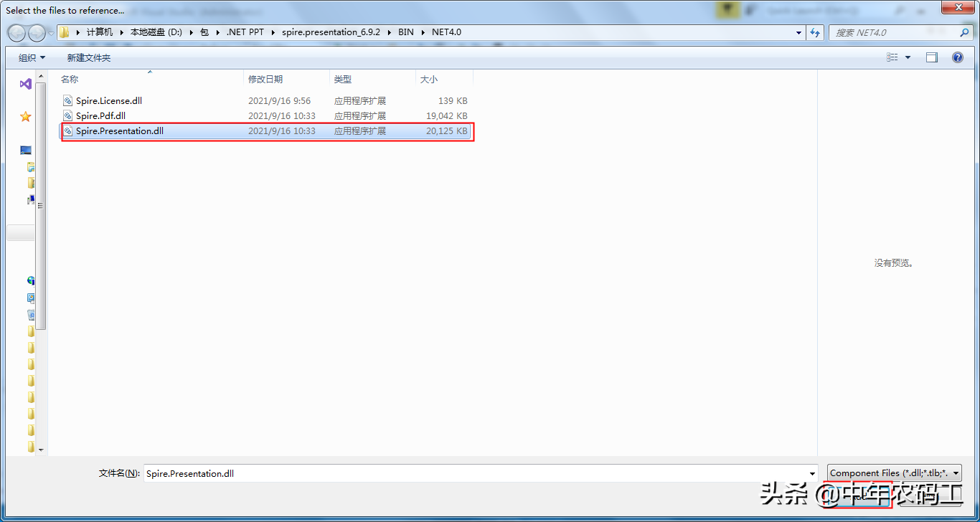
Task: Expand the breadcrumb arrow after 计算机
Action: 121,32
